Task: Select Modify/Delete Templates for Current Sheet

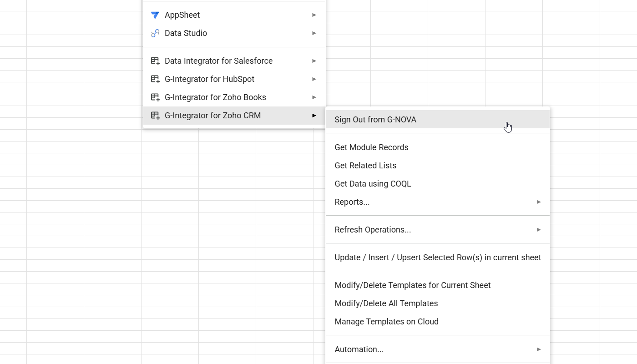Action: point(438,285)
